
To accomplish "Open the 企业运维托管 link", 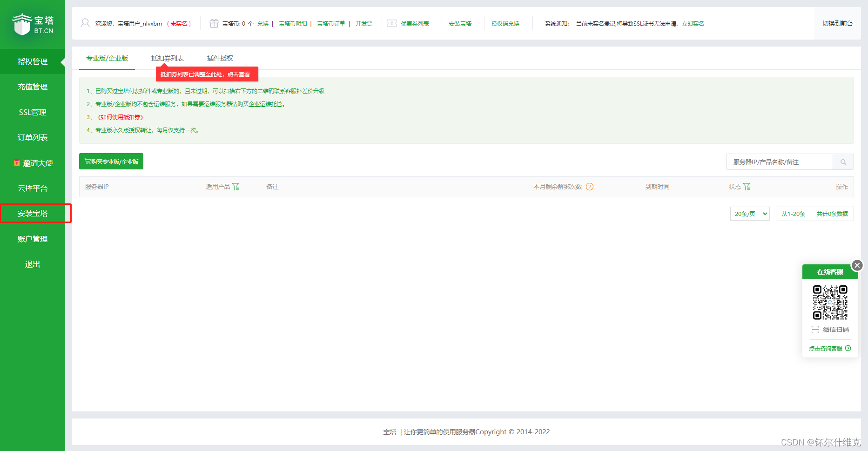I will pos(265,104).
